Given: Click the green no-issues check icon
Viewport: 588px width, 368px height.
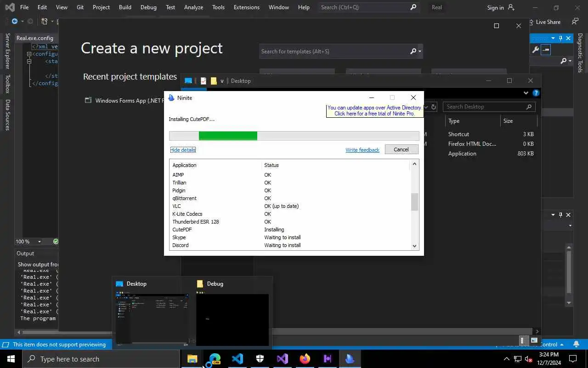Looking at the screenshot, I should pyautogui.click(x=56, y=241).
